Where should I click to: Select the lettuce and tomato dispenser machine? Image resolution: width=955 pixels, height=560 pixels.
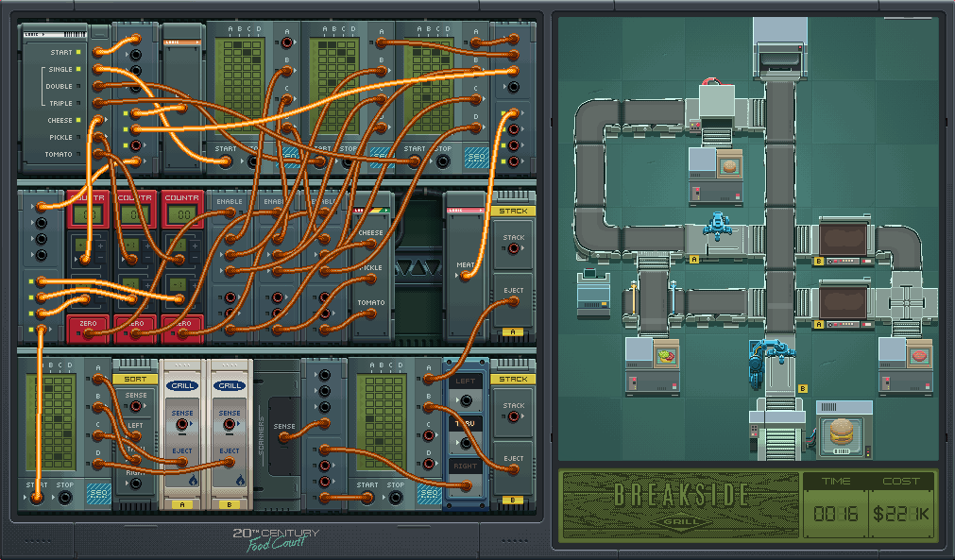pos(653,366)
